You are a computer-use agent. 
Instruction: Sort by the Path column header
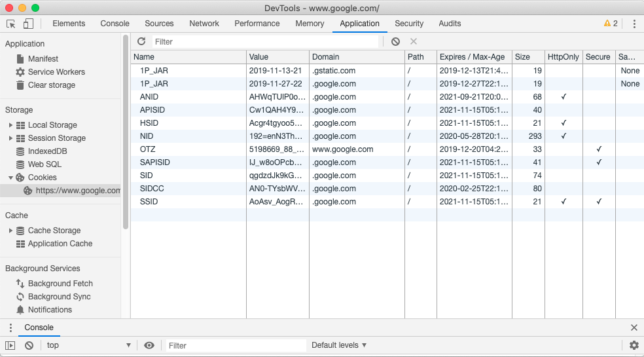click(x=421, y=57)
